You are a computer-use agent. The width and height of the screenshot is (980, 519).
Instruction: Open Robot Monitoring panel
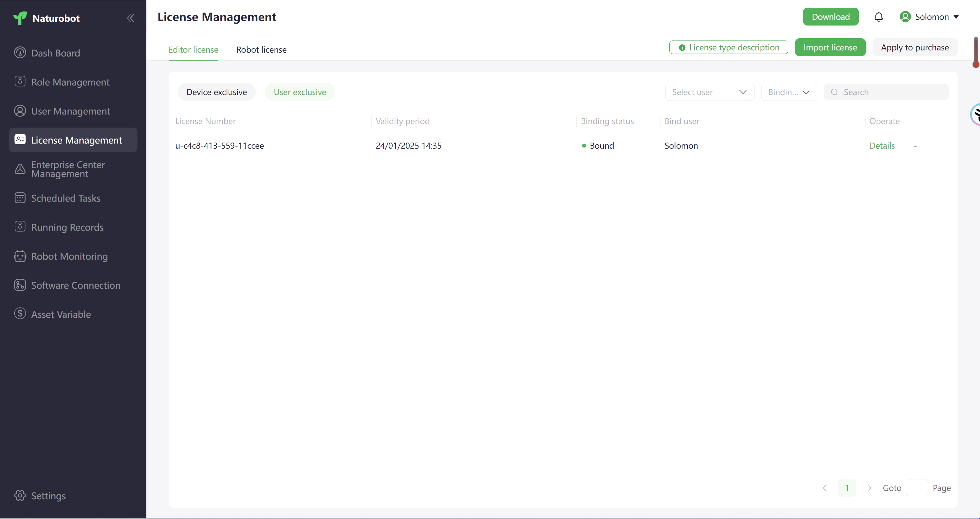[69, 256]
